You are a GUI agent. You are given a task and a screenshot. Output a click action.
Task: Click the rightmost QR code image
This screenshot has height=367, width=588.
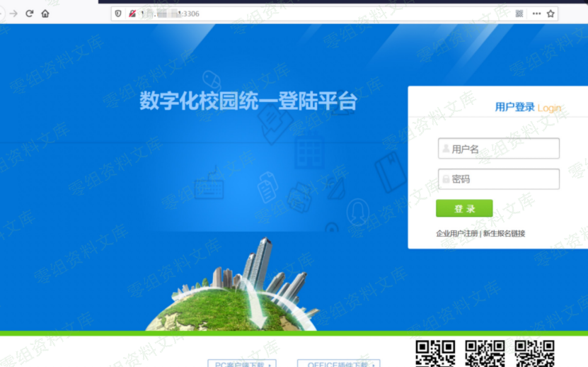[x=534, y=354]
